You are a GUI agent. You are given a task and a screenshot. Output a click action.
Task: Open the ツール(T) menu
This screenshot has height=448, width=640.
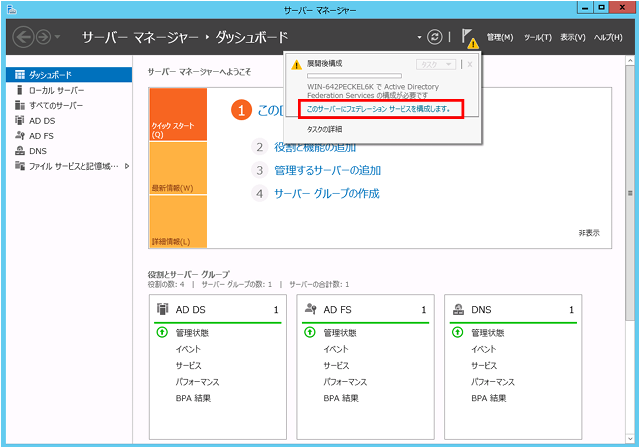[538, 38]
